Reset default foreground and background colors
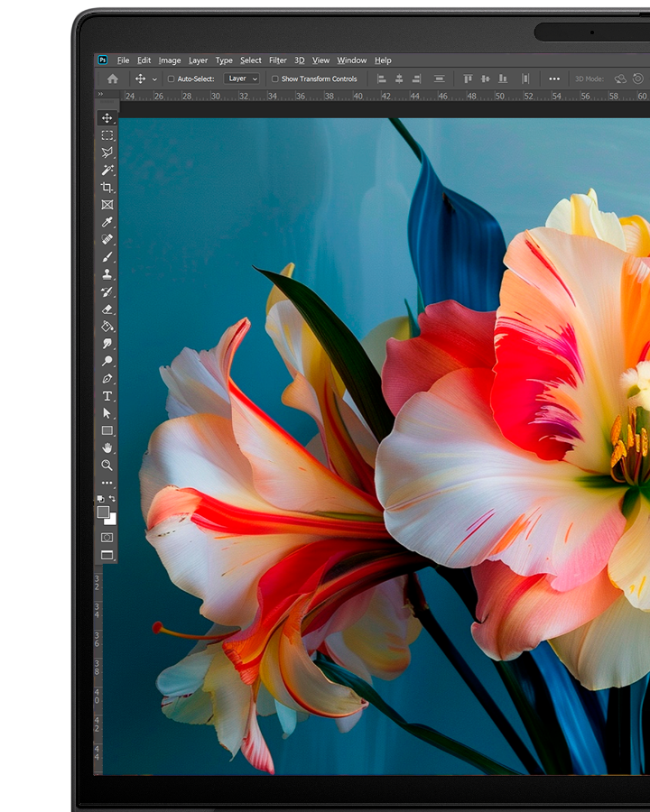650x812 pixels. pyautogui.click(x=100, y=499)
